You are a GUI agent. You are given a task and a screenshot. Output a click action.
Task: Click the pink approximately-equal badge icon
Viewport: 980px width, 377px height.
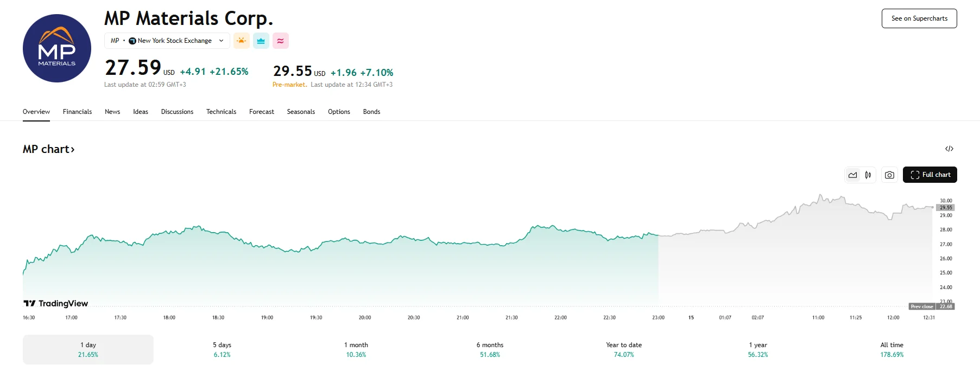(281, 41)
